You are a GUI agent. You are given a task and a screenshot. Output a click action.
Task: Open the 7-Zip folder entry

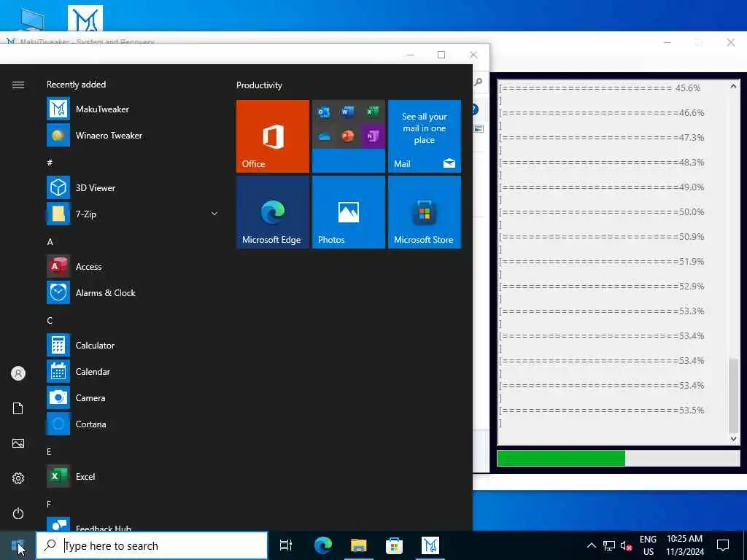[x=133, y=214]
